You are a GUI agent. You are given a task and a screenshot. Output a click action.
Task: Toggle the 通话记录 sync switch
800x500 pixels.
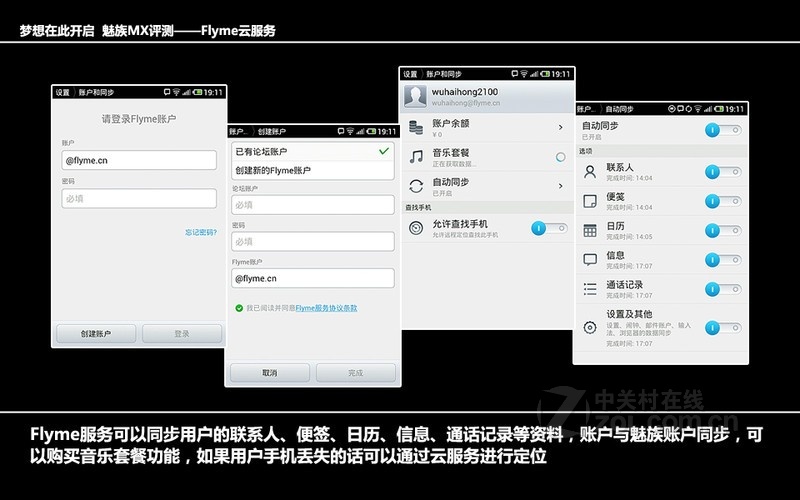coord(723,289)
